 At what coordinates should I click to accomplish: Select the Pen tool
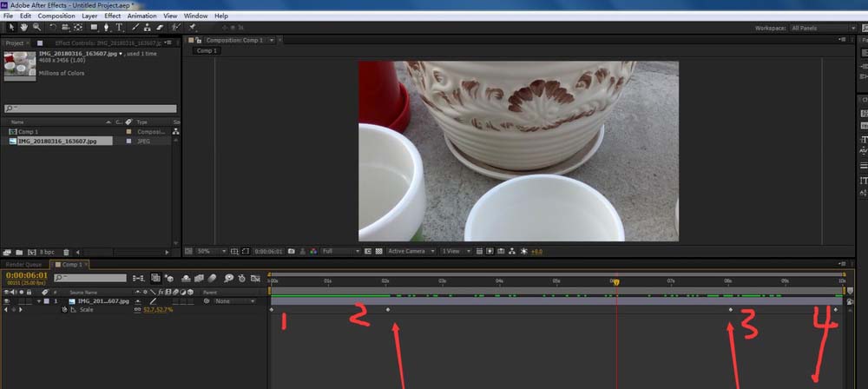[106, 27]
